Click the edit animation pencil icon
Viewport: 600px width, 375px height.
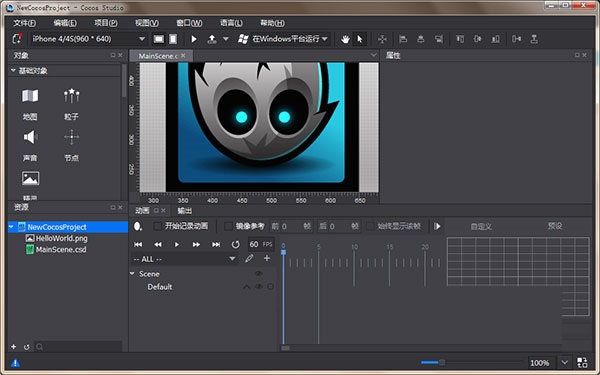[x=249, y=259]
